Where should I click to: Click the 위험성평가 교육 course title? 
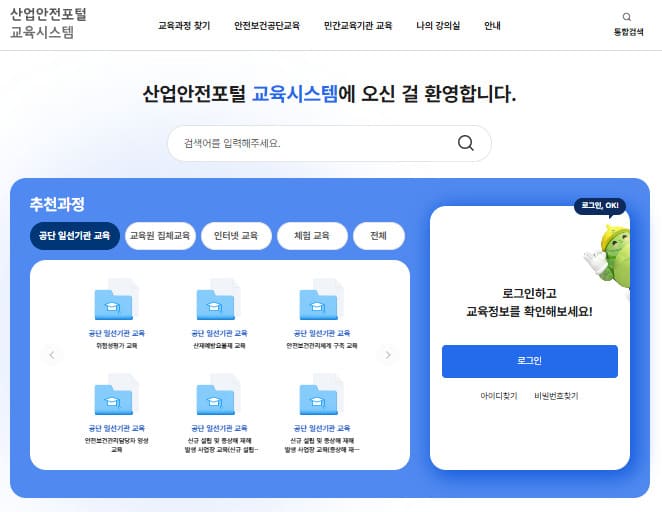coord(117,346)
